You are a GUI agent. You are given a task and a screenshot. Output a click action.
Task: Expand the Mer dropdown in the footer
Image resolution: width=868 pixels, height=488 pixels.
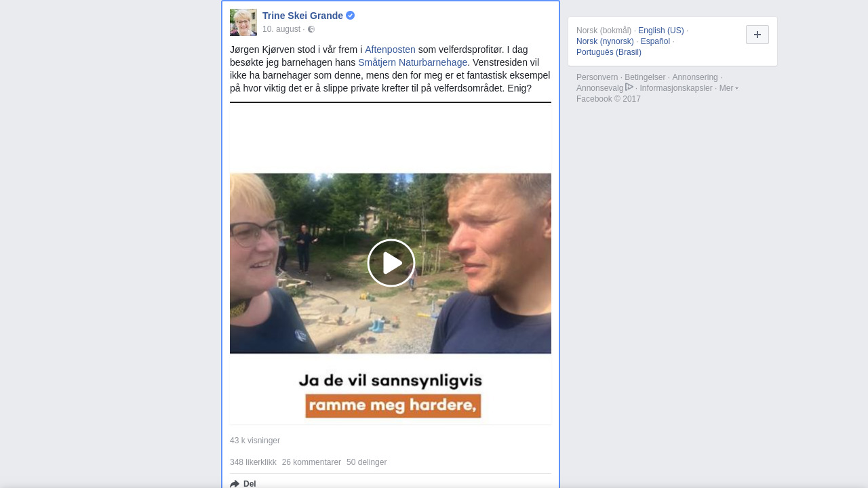point(729,88)
